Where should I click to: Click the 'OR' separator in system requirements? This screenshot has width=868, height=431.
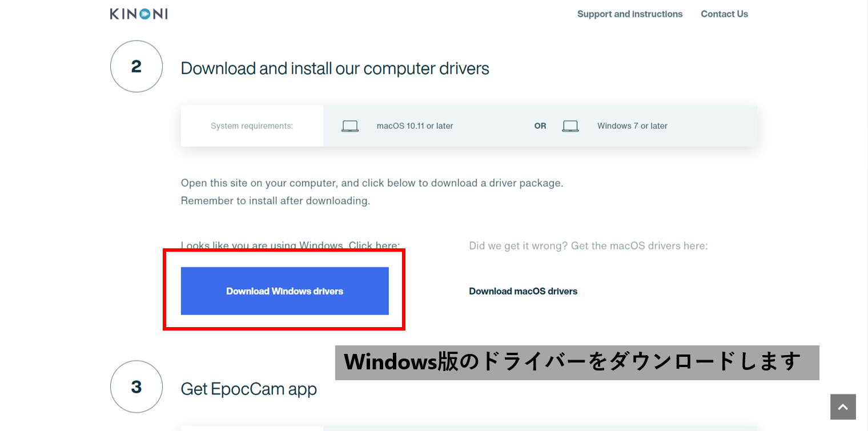(x=540, y=126)
